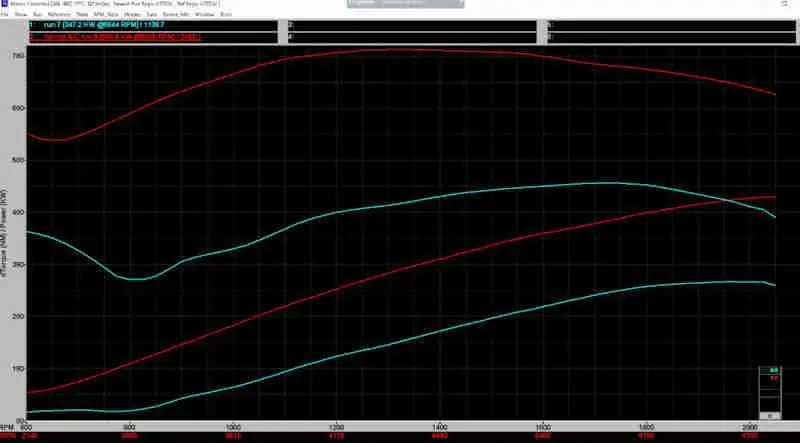Screen dimensions: 800x443
Task: Select empty run slot 4
Action: [411, 37]
